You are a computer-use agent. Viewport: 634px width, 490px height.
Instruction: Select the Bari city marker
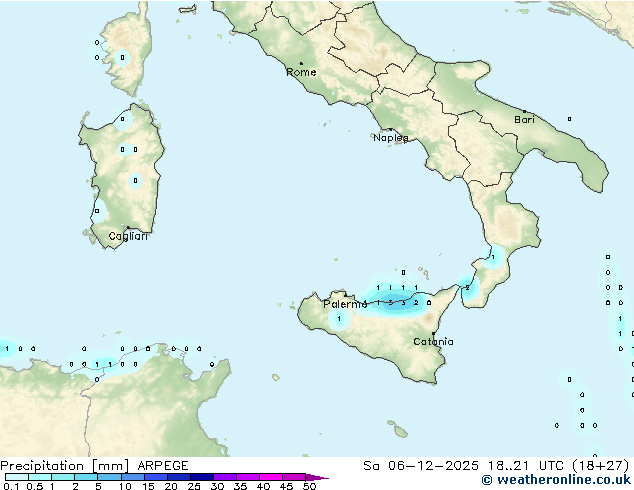point(523,111)
